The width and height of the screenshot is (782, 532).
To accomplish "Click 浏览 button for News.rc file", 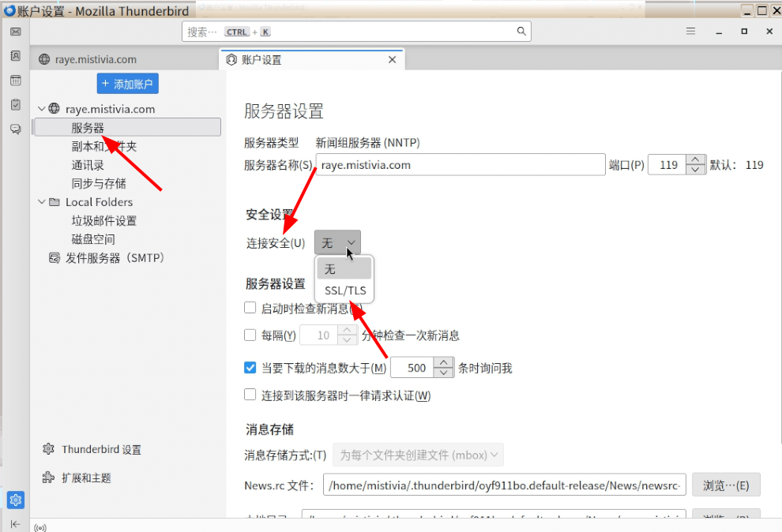I will (726, 485).
